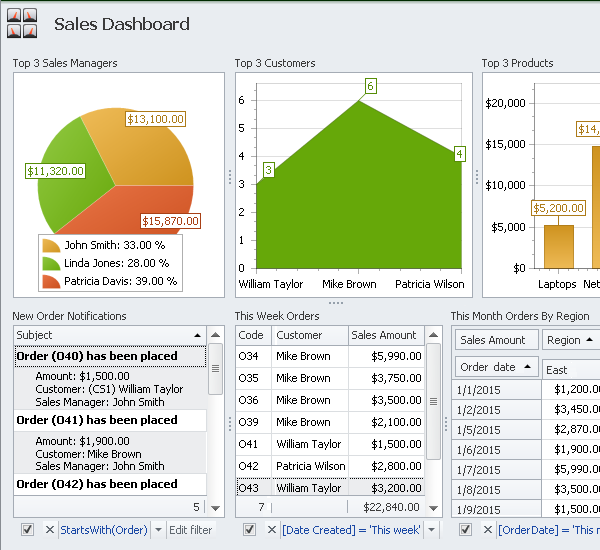600x550 pixels.
Task: Expand the Date Created filter dropdown arrow
Action: [x=431, y=530]
